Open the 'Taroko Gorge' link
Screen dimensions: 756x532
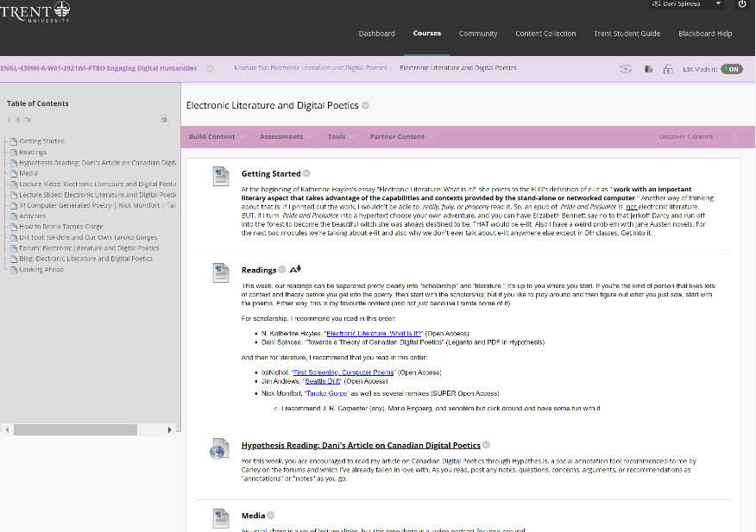[x=327, y=394]
